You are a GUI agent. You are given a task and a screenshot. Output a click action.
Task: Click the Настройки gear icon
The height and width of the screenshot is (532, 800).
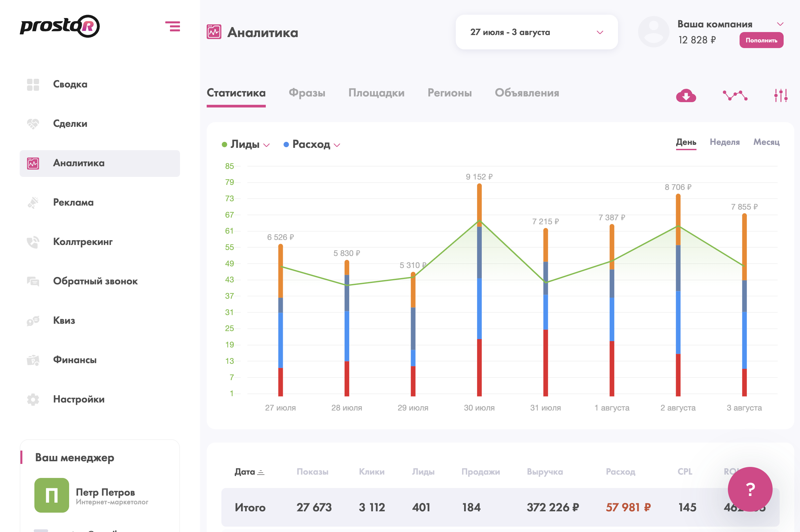click(33, 400)
